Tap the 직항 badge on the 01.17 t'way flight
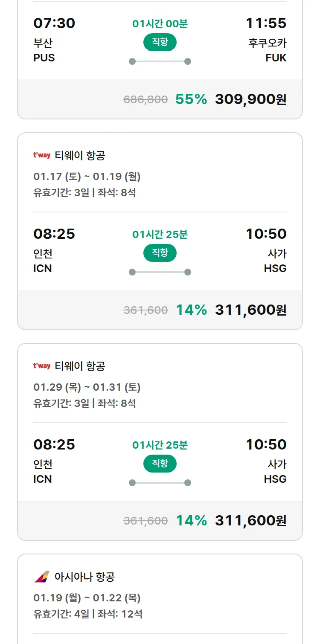320x644 pixels. coord(160,253)
